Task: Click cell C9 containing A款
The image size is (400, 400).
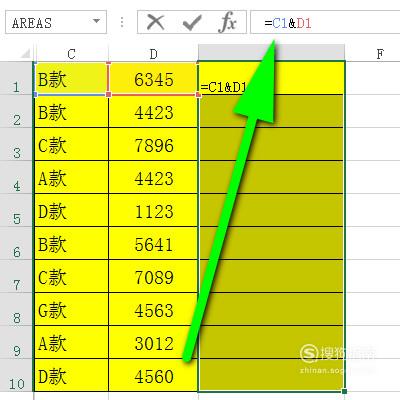Action: pos(71,342)
